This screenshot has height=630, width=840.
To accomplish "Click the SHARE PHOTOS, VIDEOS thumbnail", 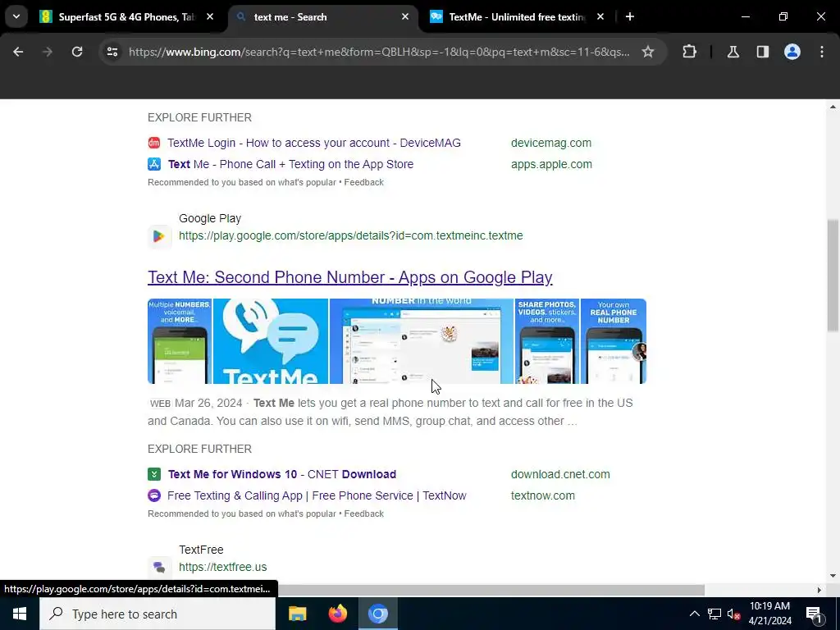I will (547, 341).
